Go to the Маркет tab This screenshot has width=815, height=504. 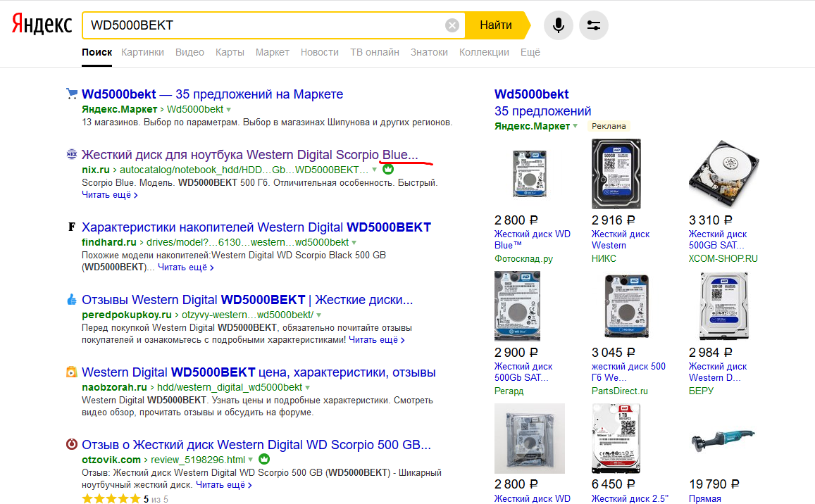point(273,53)
